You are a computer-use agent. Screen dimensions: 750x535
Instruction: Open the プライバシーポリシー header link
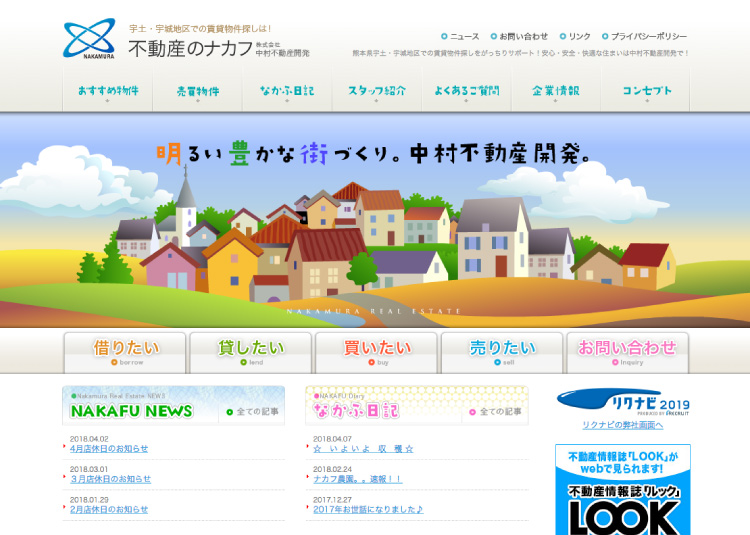click(649, 36)
